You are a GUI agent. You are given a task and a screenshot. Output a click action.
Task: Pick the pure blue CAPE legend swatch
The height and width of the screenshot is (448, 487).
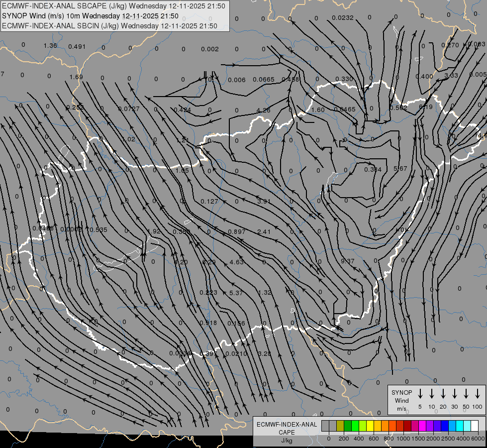pyautogui.click(x=445, y=426)
